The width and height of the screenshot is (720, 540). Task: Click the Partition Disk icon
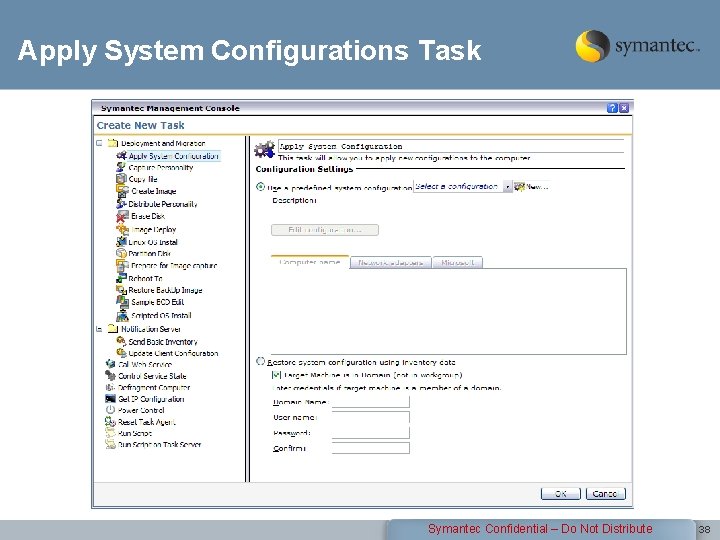(121, 253)
